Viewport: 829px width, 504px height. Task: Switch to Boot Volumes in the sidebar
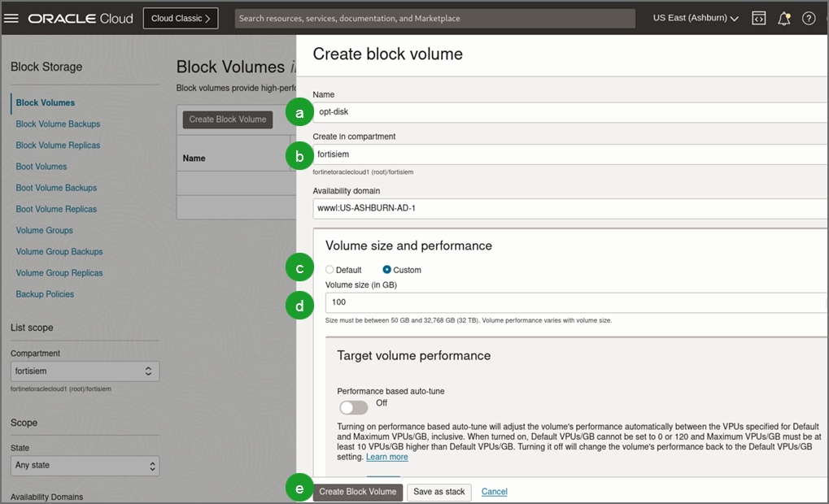(41, 166)
